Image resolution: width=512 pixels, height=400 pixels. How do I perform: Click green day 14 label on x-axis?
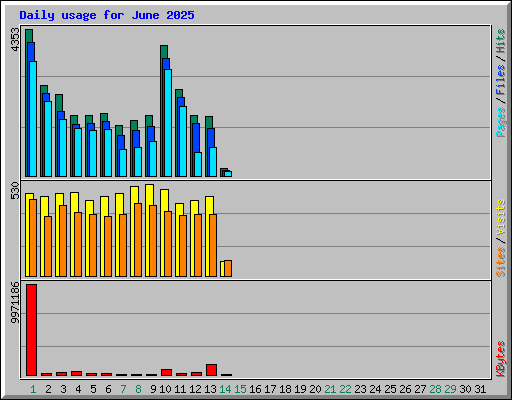[225, 389]
